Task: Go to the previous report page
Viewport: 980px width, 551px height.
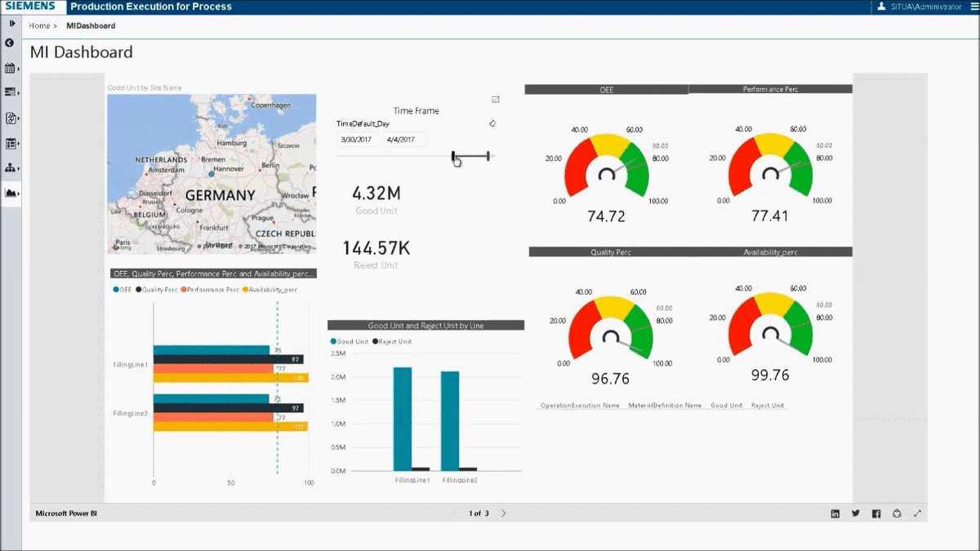Action: 454,513
